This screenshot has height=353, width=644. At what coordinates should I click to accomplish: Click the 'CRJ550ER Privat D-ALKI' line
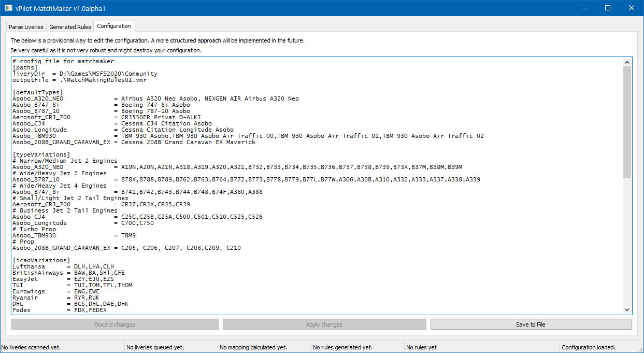pos(107,117)
